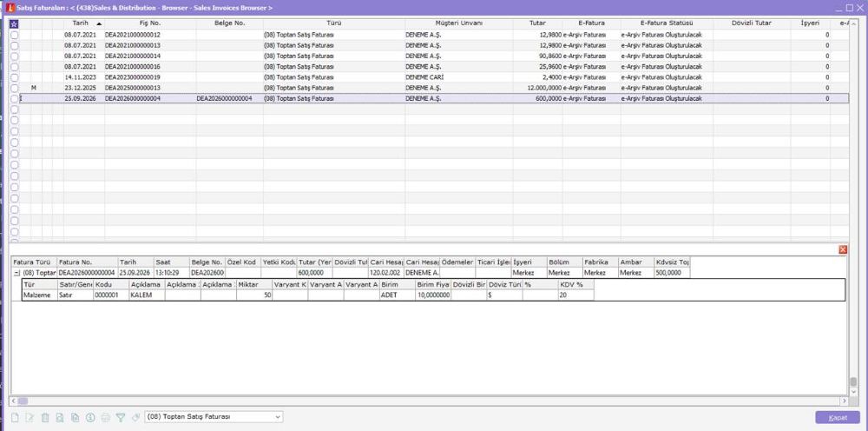The width and height of the screenshot is (868, 431).
Task: Click the star icon in grid header corner
Action: (x=15, y=23)
